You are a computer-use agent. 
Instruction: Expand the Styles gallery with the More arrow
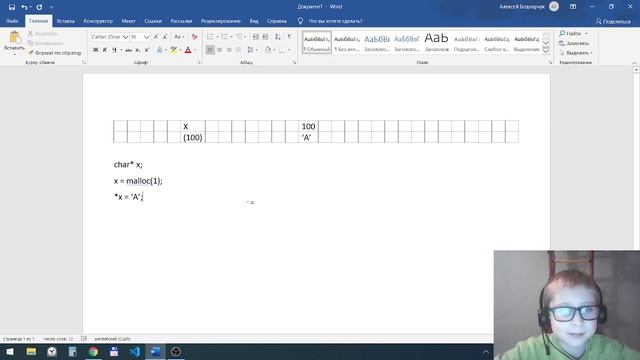click(546, 51)
